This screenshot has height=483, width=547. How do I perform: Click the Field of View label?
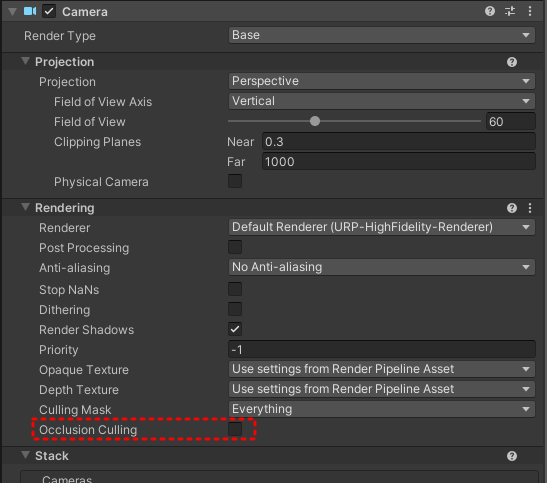(x=90, y=122)
